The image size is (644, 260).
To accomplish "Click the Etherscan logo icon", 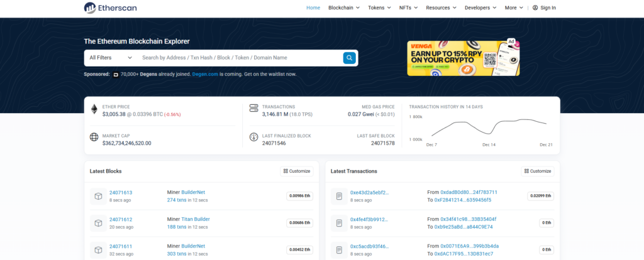I will (91, 8).
